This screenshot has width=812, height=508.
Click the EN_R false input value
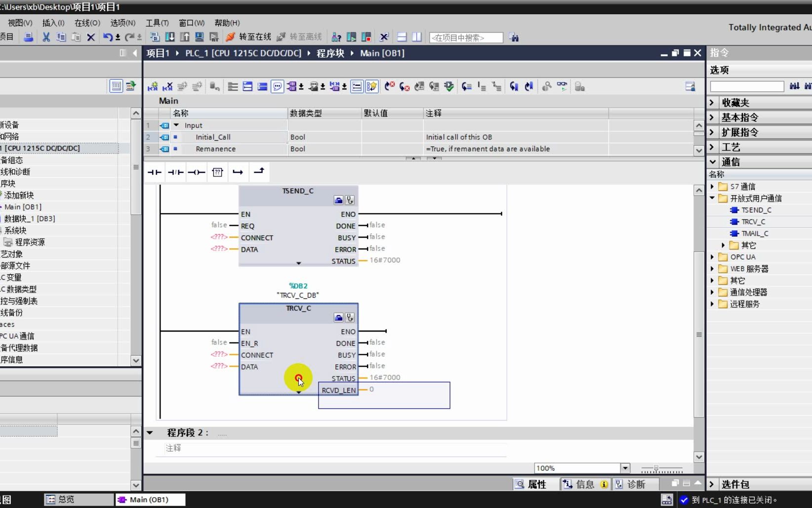(x=219, y=342)
